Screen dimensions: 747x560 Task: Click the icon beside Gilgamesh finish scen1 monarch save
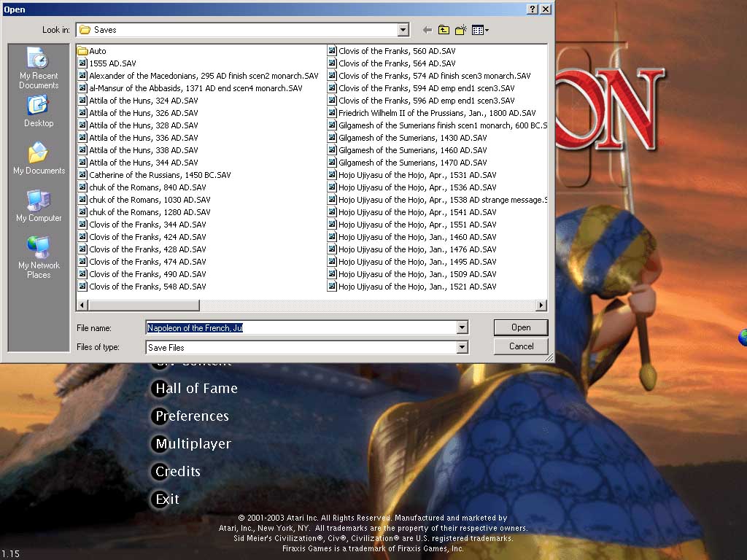point(332,125)
